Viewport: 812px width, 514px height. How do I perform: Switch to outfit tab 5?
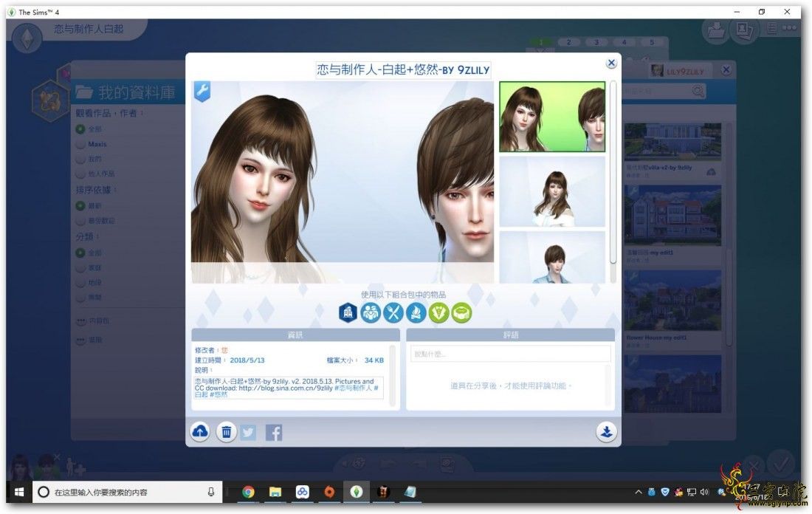tap(651, 42)
